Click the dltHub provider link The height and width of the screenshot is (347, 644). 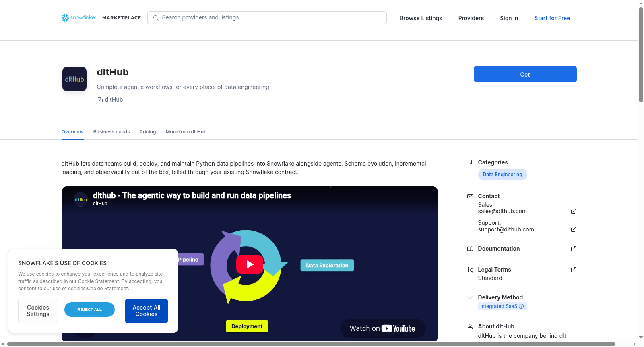tap(114, 100)
